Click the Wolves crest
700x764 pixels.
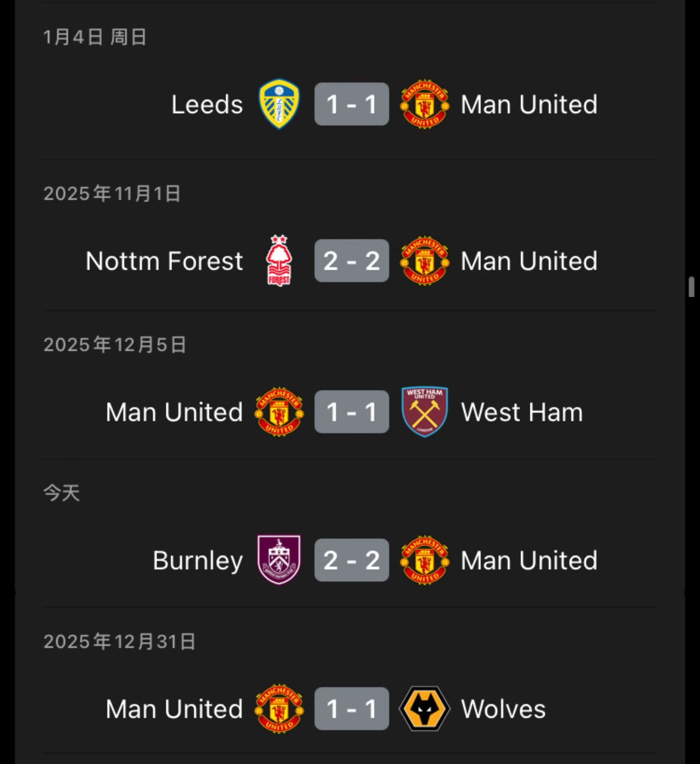pos(425,709)
